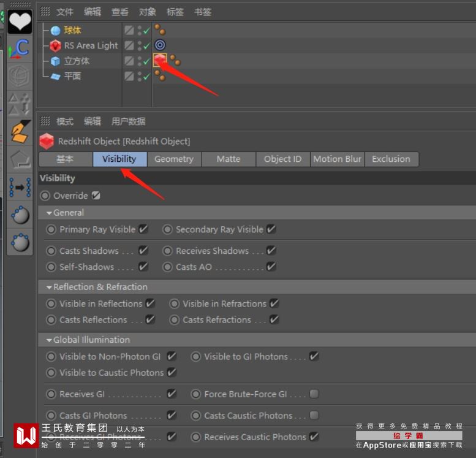Click the material tag on 平面 row

tap(160, 75)
